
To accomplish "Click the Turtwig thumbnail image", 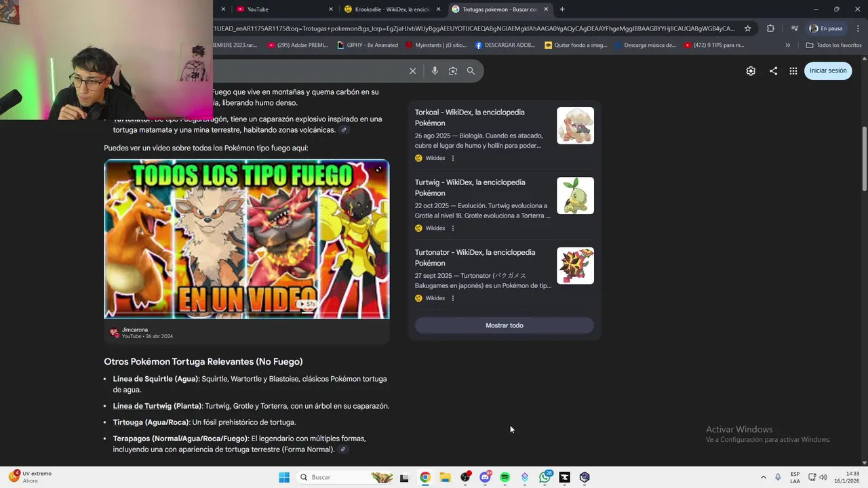I will coord(575,195).
